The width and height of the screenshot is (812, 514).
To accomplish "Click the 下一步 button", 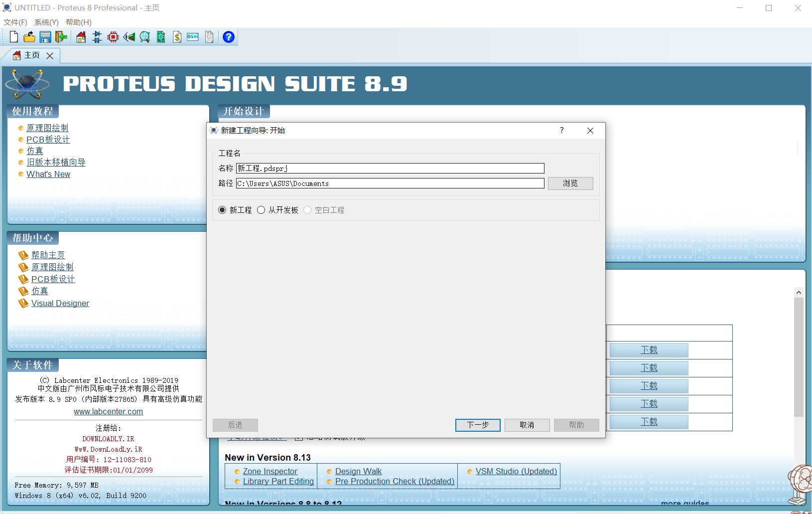I will pos(478,425).
